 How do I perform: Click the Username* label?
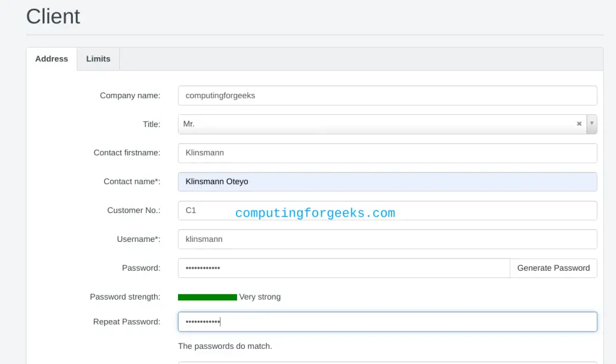point(138,239)
